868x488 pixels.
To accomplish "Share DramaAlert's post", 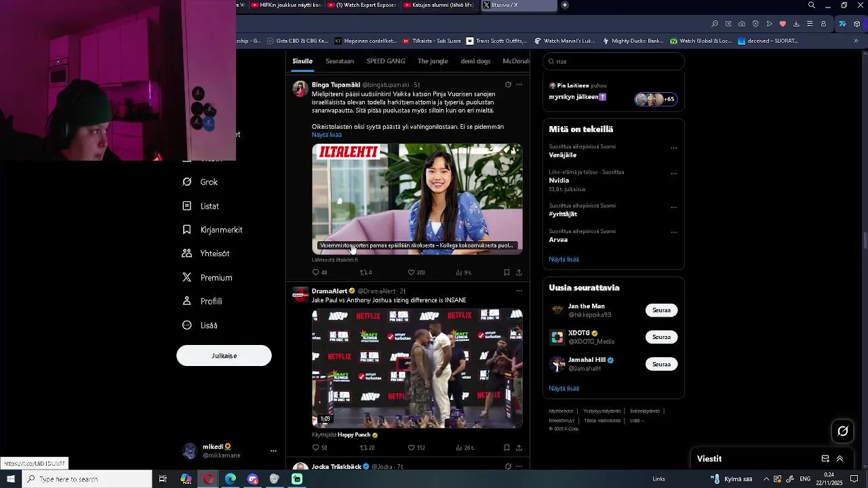I will pyautogui.click(x=519, y=448).
